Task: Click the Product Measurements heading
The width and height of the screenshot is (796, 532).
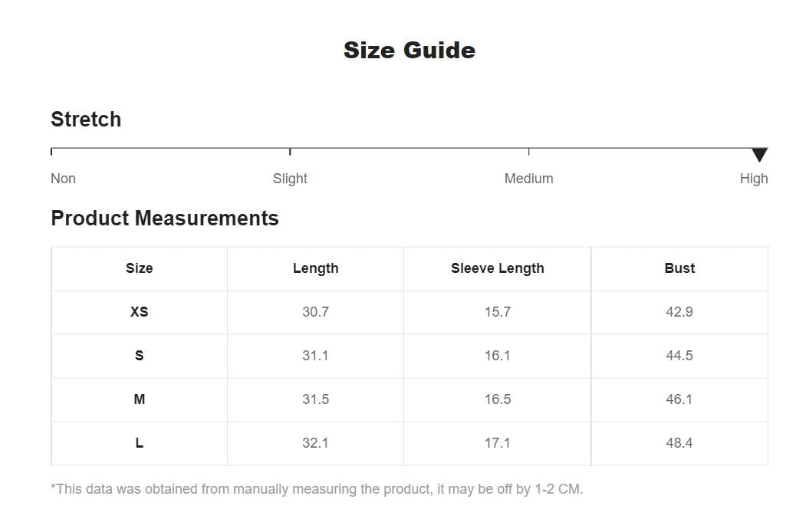Action: (x=165, y=218)
